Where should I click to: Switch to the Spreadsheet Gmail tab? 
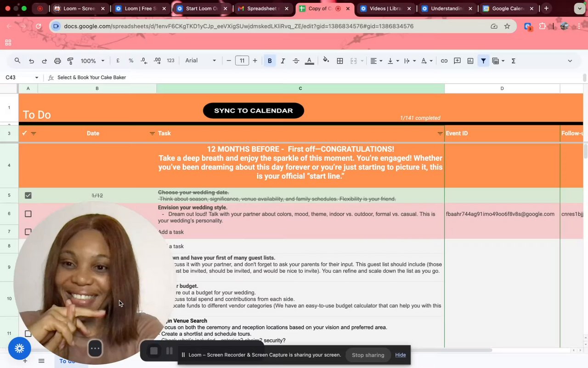(264, 8)
